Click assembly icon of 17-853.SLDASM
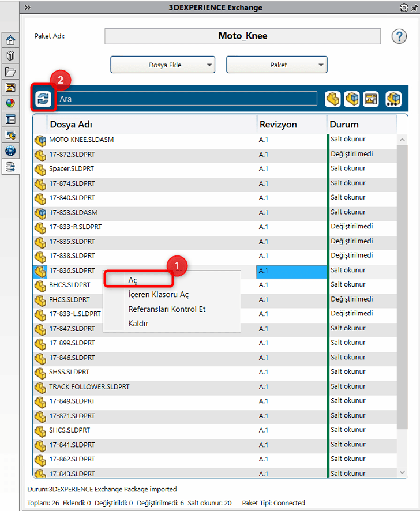This screenshot has width=420, height=511. (x=40, y=213)
